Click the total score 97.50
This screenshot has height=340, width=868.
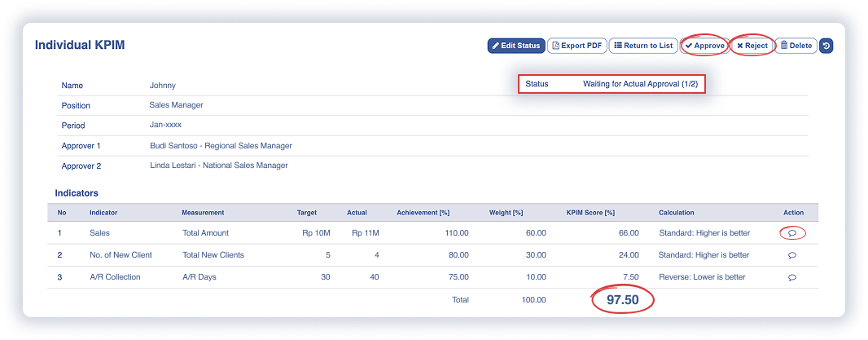click(x=623, y=300)
